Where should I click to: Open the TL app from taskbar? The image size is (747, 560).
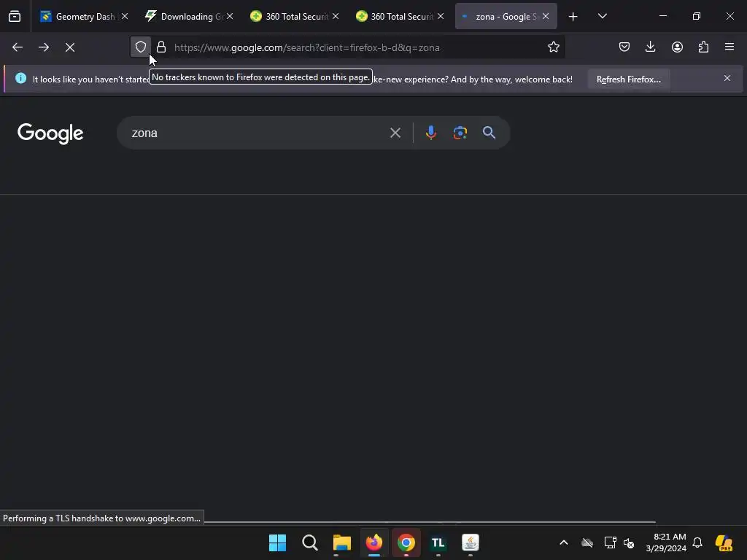(x=438, y=542)
